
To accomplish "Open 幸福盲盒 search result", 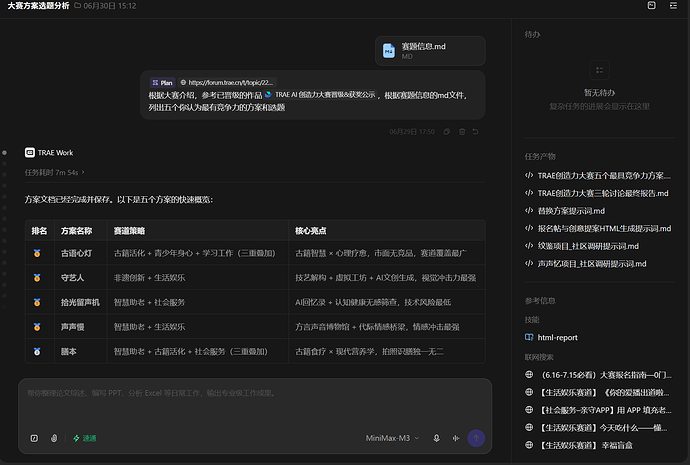I will pyautogui.click(x=579, y=445).
